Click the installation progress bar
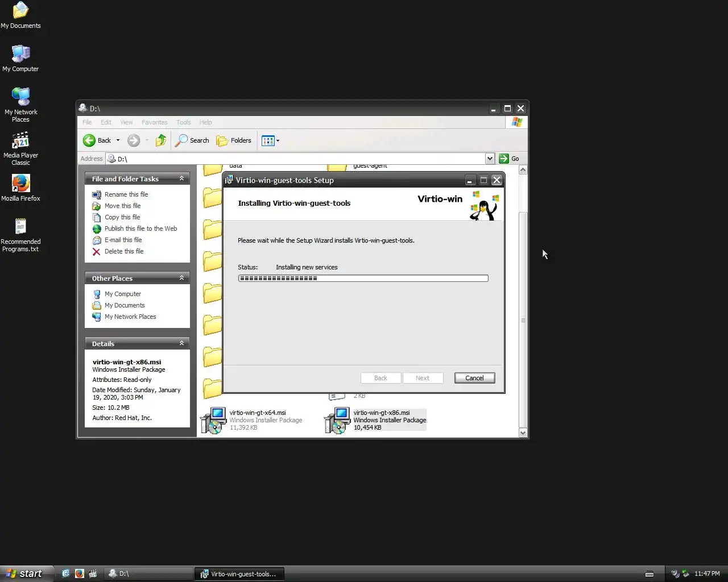The width and height of the screenshot is (728, 582). click(363, 278)
